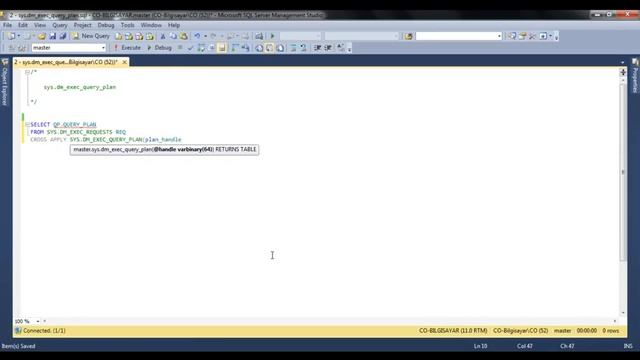
Task: Switch output to Results to File
Action: (280, 48)
